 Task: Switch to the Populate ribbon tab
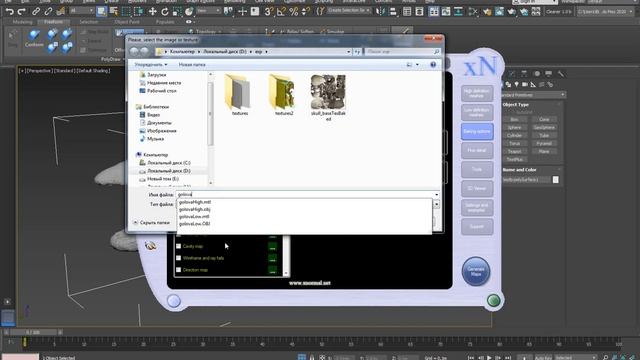point(165,22)
